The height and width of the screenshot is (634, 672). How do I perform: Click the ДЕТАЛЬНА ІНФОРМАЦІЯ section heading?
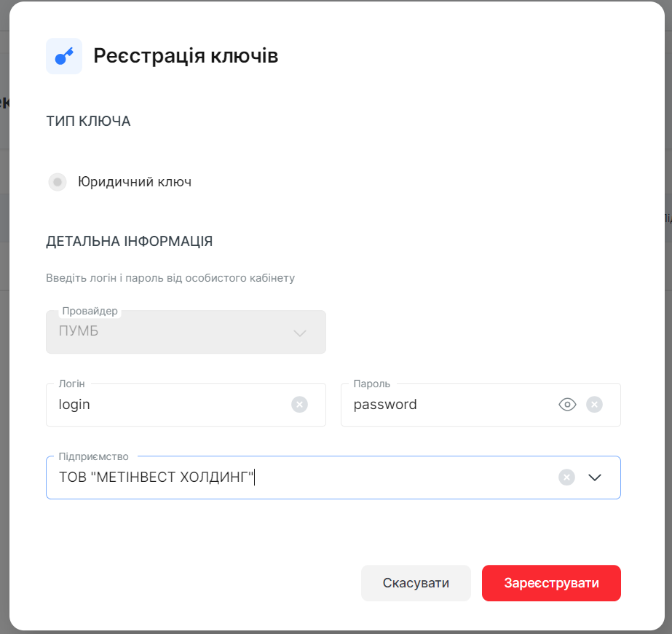pyautogui.click(x=130, y=241)
